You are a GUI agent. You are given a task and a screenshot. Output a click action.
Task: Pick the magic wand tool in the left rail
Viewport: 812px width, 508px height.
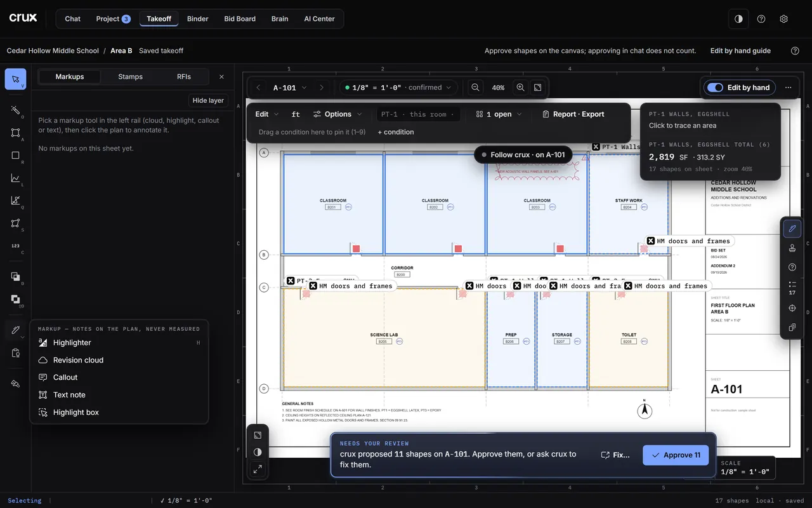tap(15, 110)
